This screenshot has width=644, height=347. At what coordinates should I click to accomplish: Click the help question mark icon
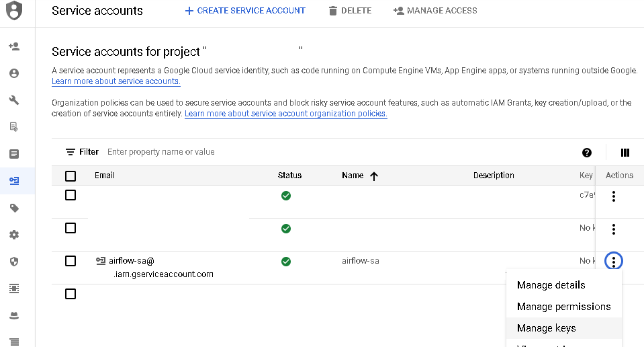(587, 153)
